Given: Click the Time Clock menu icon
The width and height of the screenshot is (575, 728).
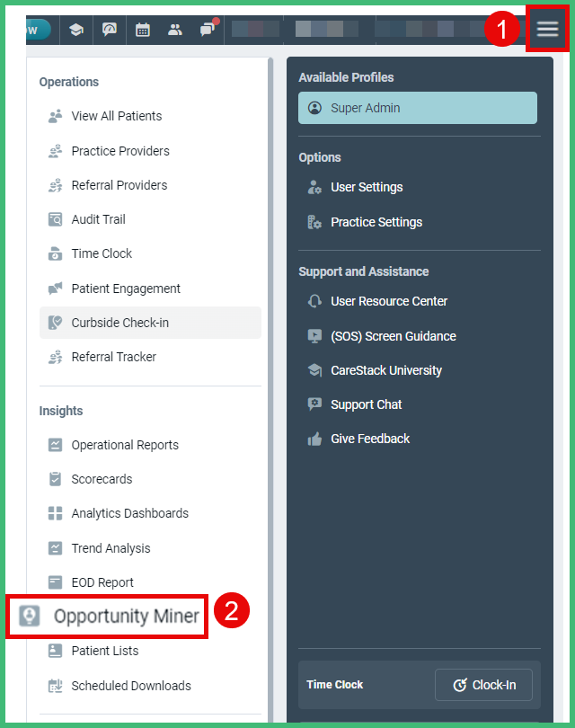Looking at the screenshot, I should 55,253.
